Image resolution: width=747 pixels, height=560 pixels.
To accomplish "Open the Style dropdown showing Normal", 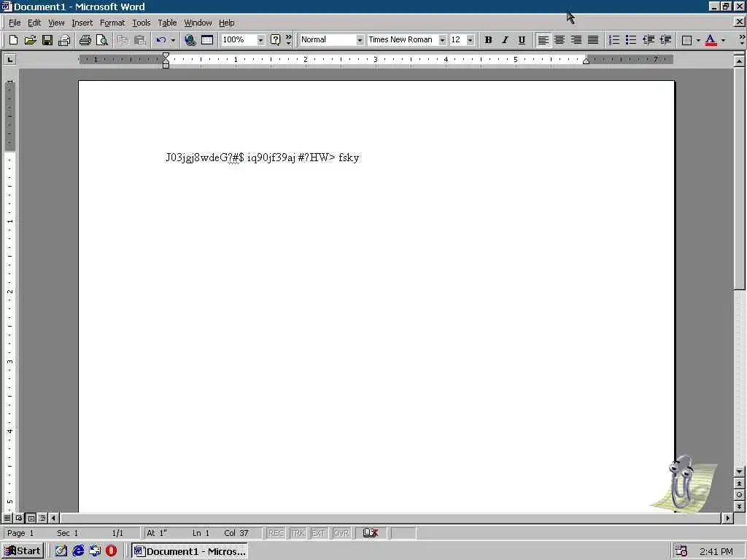I will tap(360, 40).
